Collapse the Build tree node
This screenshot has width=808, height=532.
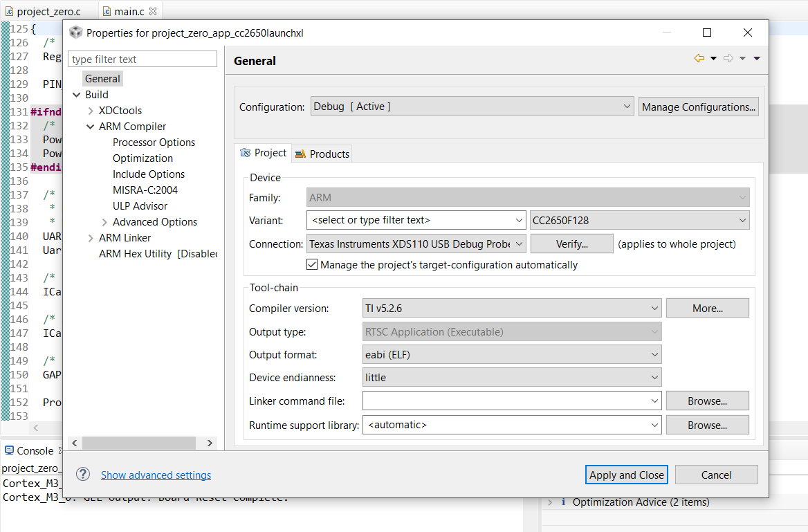76,95
